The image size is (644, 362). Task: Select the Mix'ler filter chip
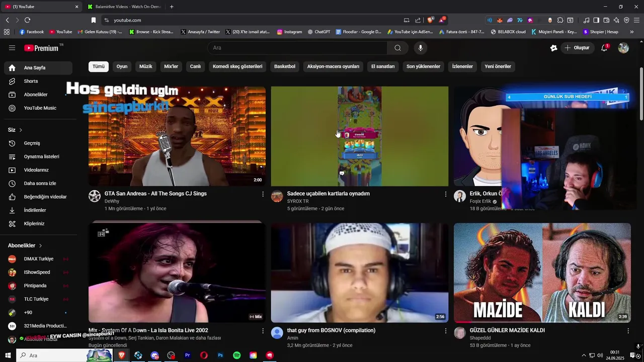[x=171, y=66]
